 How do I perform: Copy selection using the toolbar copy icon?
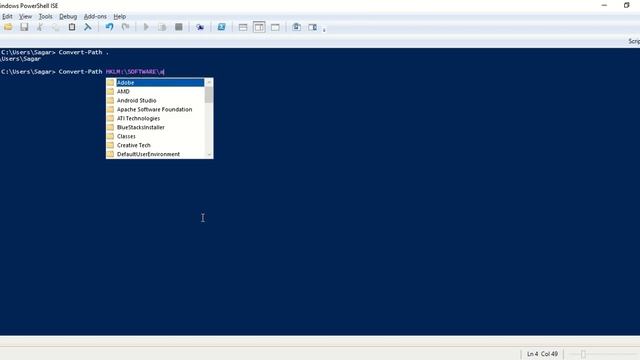56,27
